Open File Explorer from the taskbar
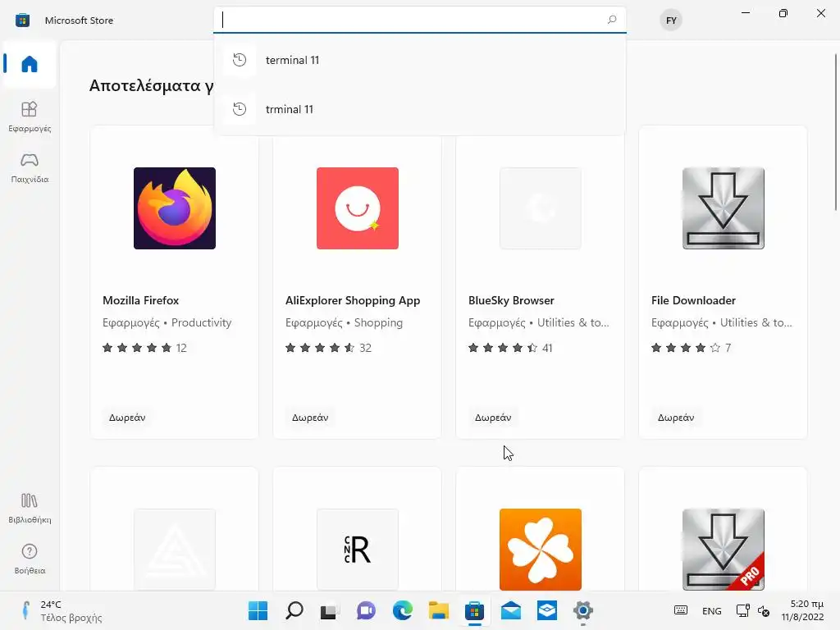Screen dimensions: 840x630 [438, 610]
